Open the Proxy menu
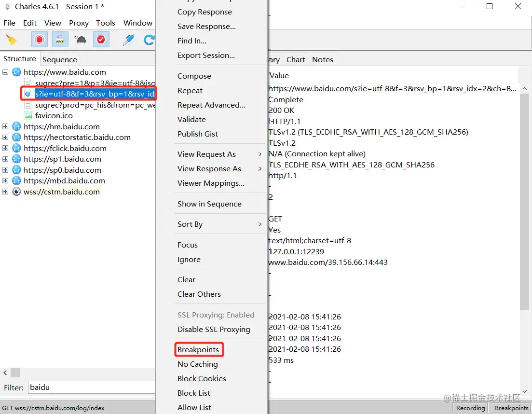 click(x=79, y=23)
